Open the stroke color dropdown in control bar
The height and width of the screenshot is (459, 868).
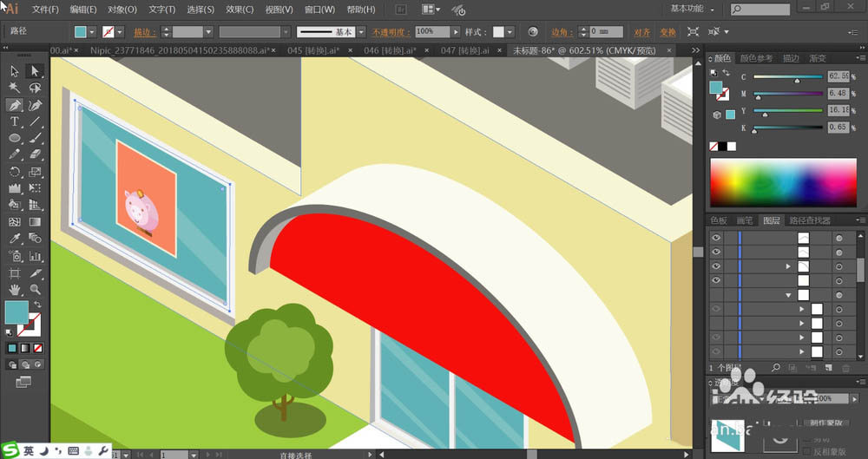point(120,32)
